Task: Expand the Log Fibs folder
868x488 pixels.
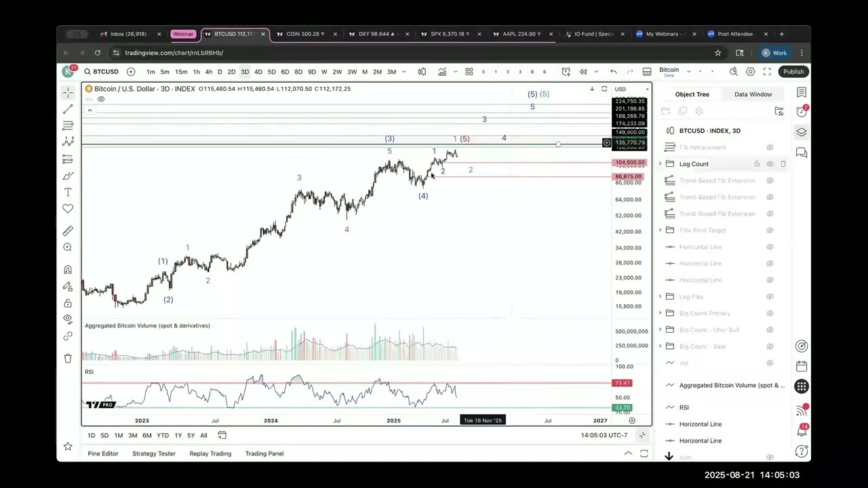Action: click(x=660, y=297)
